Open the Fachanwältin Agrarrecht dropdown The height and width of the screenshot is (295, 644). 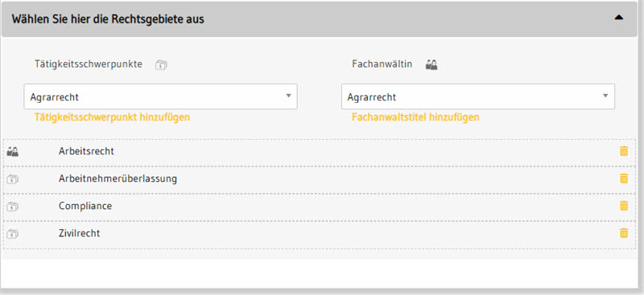[478, 96]
